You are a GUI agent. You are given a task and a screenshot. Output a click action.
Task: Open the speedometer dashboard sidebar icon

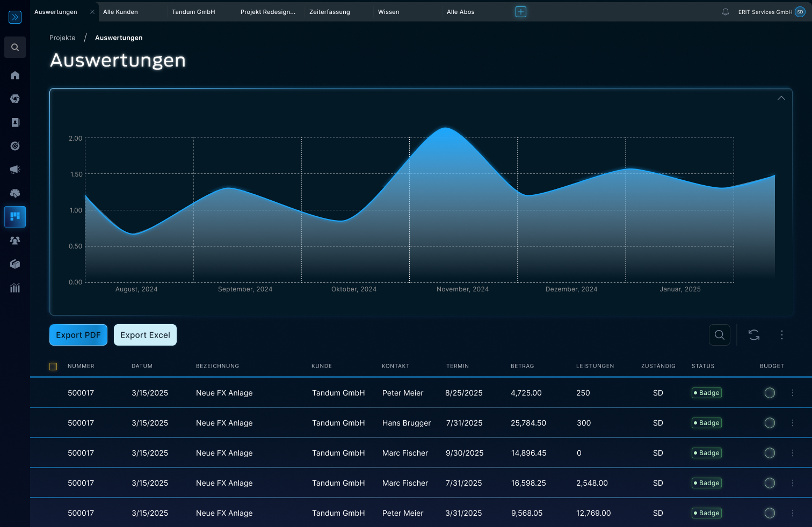click(15, 193)
